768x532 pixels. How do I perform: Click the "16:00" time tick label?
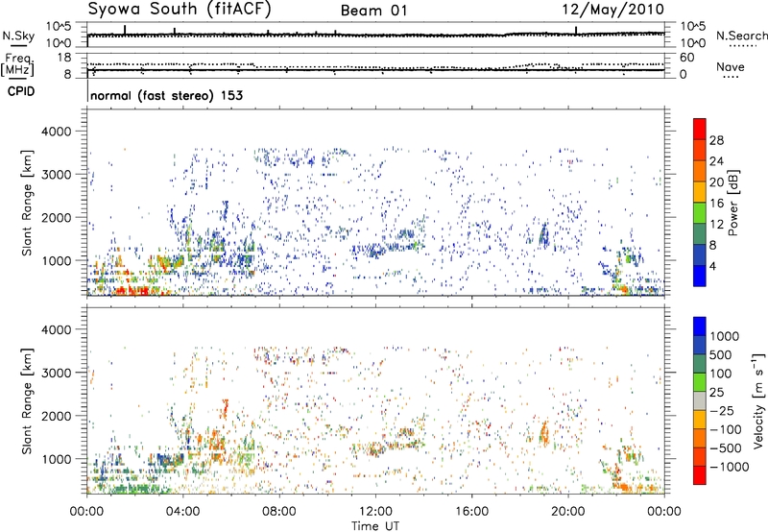471,512
